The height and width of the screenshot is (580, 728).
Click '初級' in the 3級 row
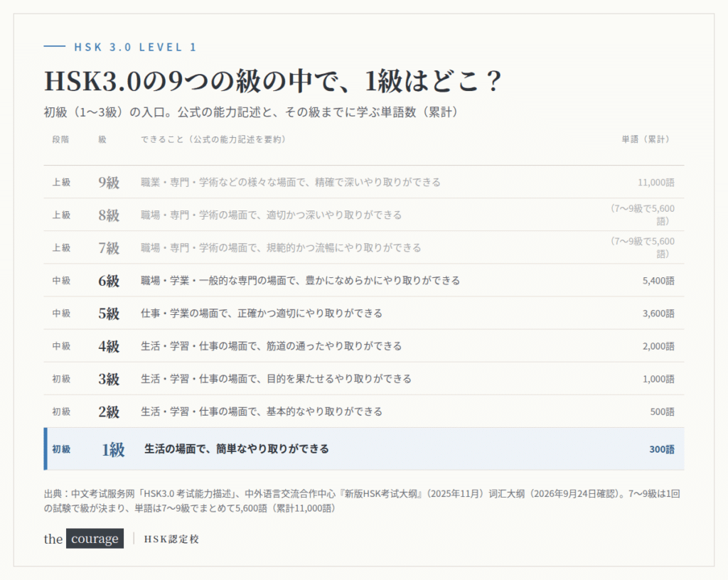61,379
